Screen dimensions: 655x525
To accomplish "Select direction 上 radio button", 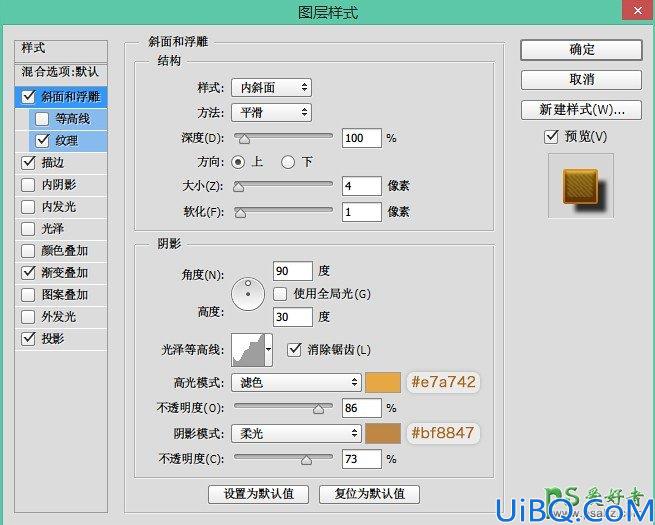I will [238, 162].
